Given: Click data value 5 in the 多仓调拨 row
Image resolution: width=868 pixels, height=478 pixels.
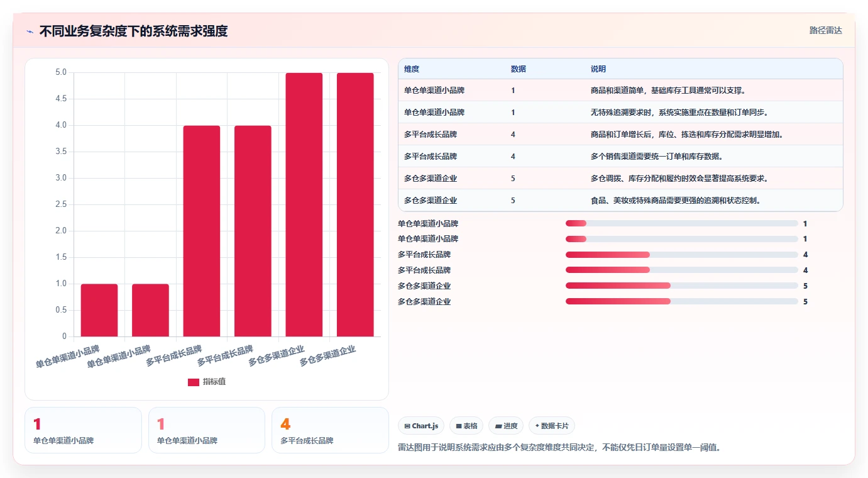Looking at the screenshot, I should 513,179.
